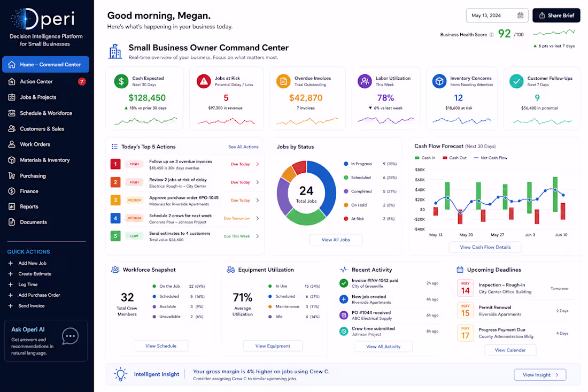Click the Intelligent Insight lightbulb icon
Screen dimensions: 588x392
120,374
